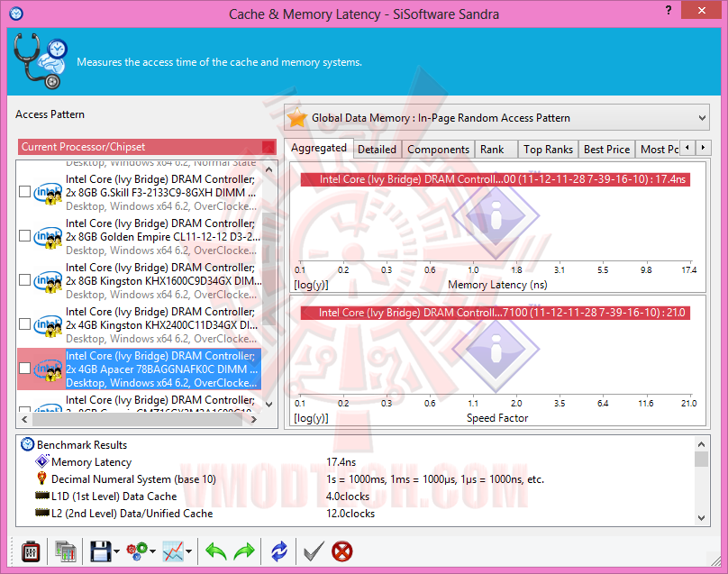728x574 pixels.
Task: Click reference list horizontal scroll left arrow
Action: 24,419
